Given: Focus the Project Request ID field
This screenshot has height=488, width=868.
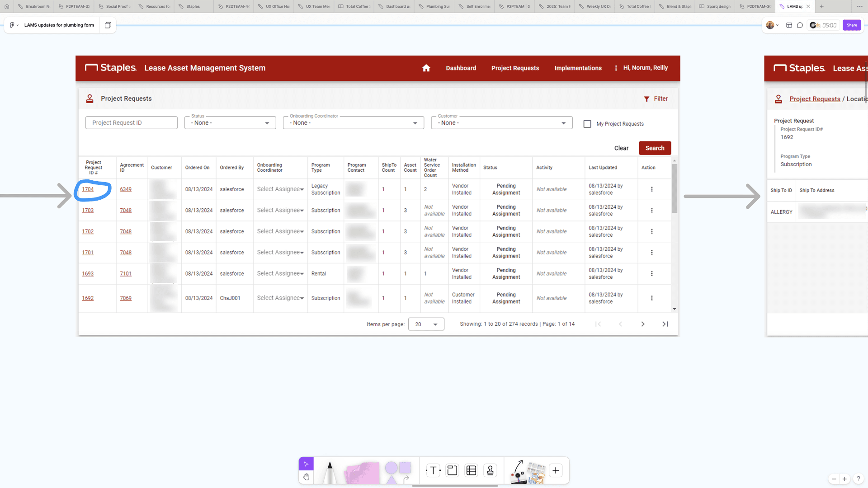Looking at the screenshot, I should coord(132,123).
